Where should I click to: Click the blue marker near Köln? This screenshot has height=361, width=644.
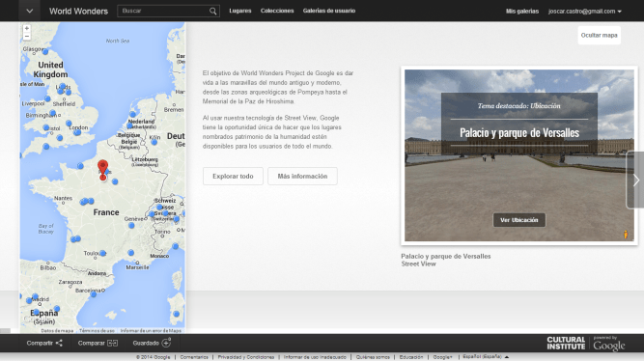(154, 142)
